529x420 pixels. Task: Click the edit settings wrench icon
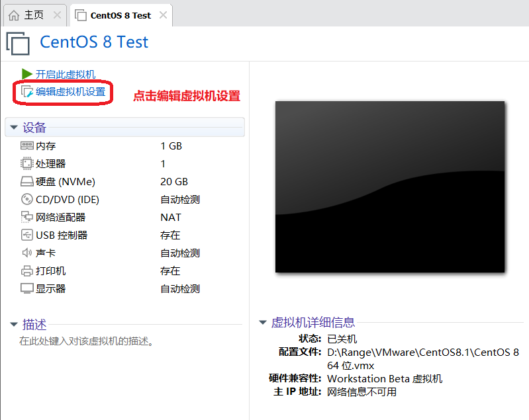pos(27,92)
